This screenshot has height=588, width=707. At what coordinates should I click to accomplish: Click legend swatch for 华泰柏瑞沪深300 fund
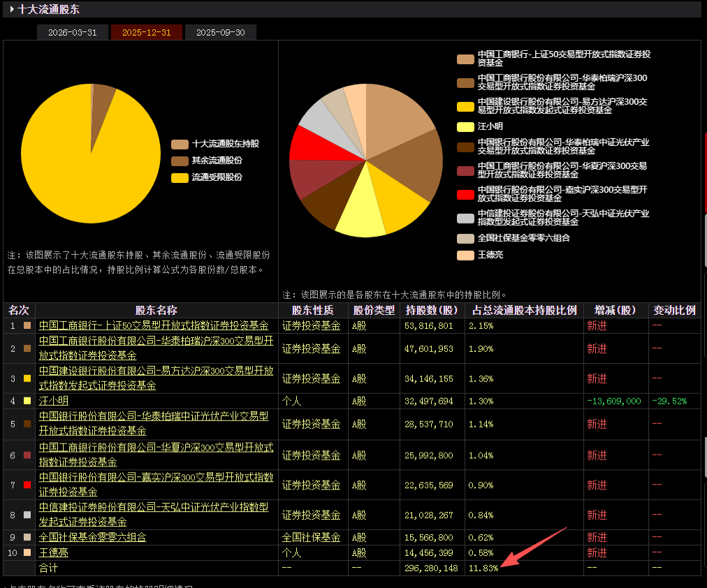465,83
